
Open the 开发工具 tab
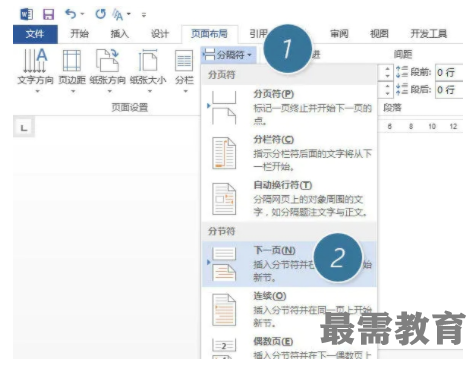428,34
